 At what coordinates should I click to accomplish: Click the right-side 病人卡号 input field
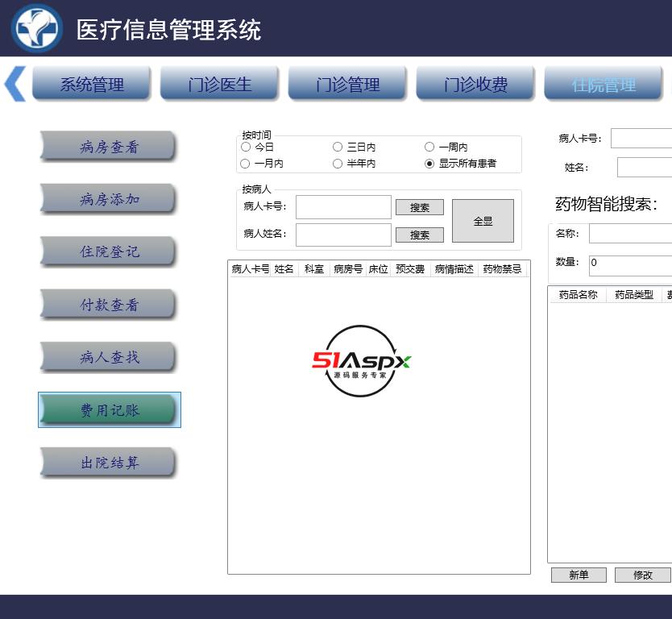(641, 138)
